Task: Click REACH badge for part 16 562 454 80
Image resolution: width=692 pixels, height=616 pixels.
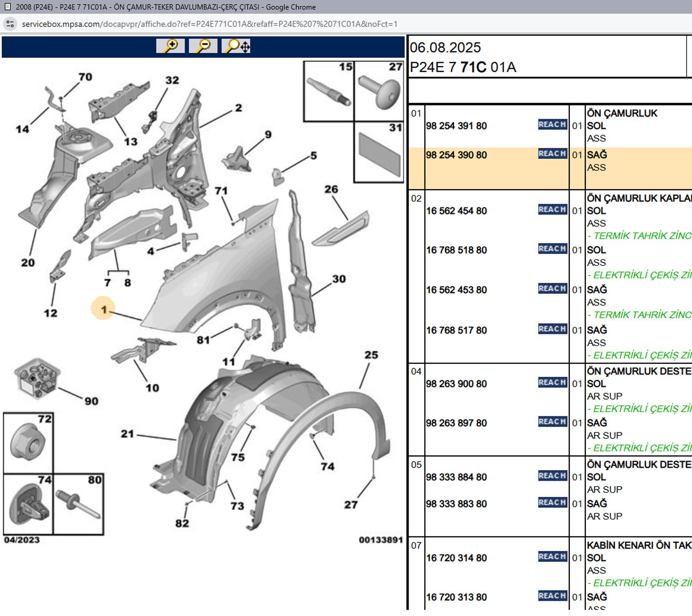Action: tap(552, 210)
